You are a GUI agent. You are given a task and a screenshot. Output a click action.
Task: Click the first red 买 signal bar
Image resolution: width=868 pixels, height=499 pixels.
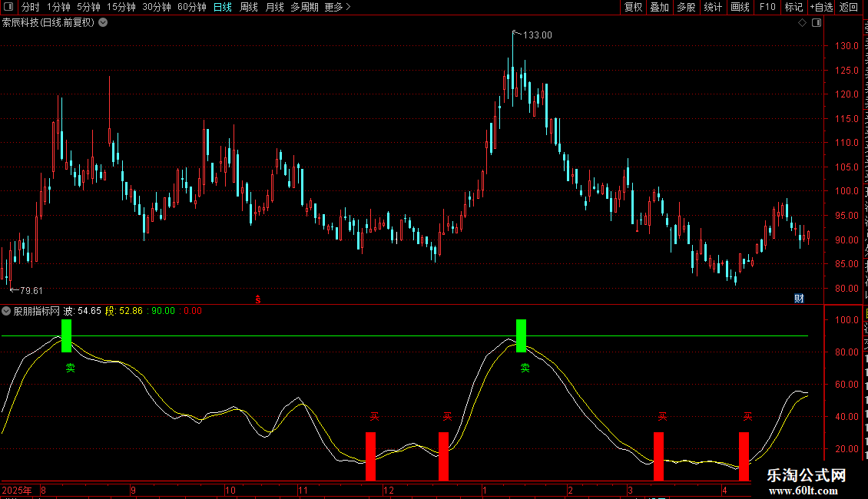370,457
